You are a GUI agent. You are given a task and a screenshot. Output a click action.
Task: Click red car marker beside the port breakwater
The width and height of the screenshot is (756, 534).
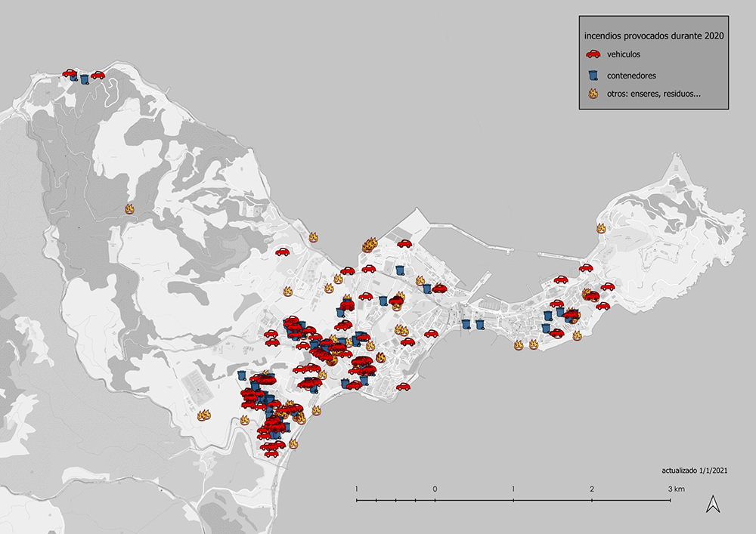404,244
